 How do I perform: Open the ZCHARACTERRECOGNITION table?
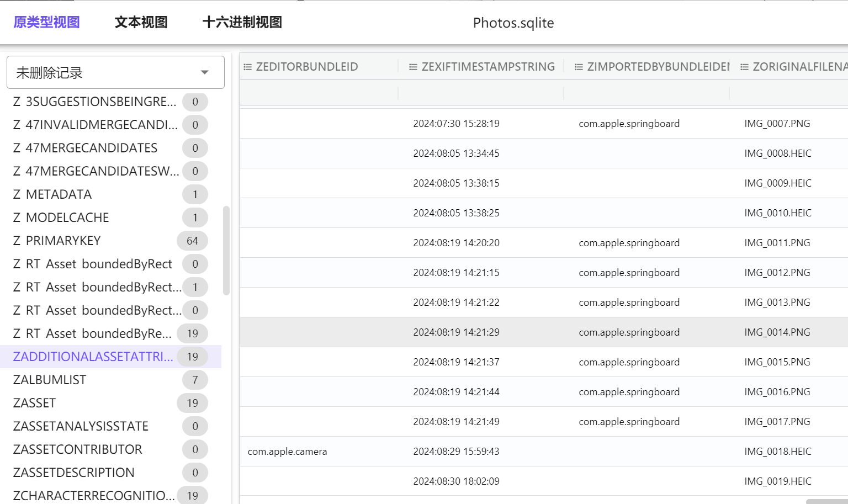(88, 495)
